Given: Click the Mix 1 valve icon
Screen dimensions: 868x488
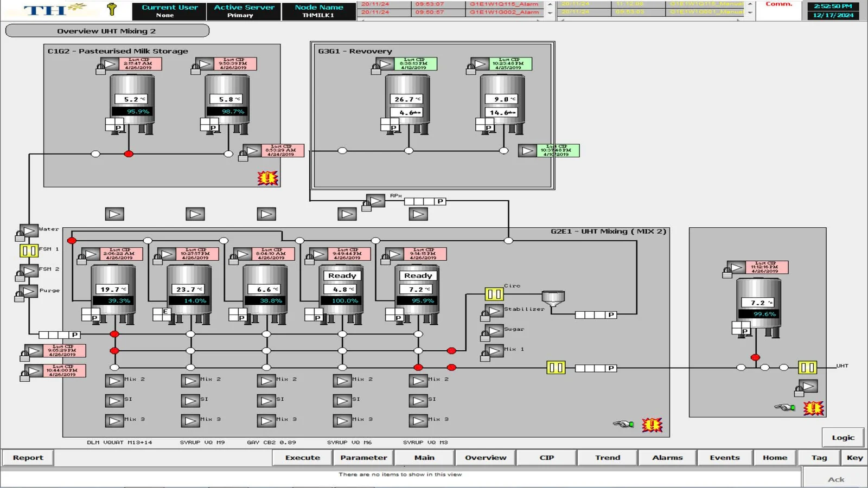Looking at the screenshot, I should pos(494,351).
